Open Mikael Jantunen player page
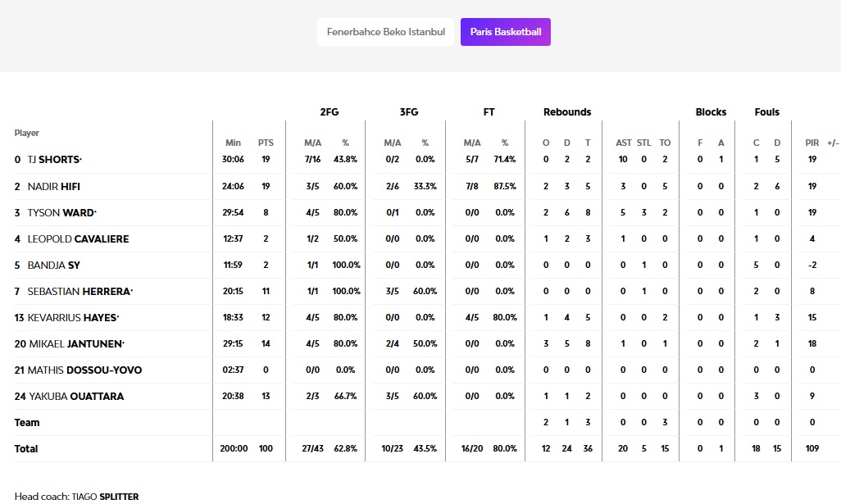This screenshot has width=841, height=504. click(75, 343)
